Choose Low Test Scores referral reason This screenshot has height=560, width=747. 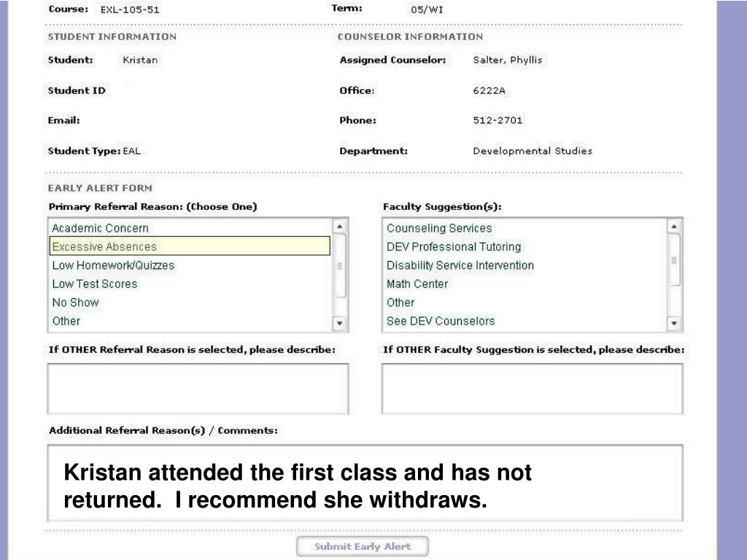190,284
